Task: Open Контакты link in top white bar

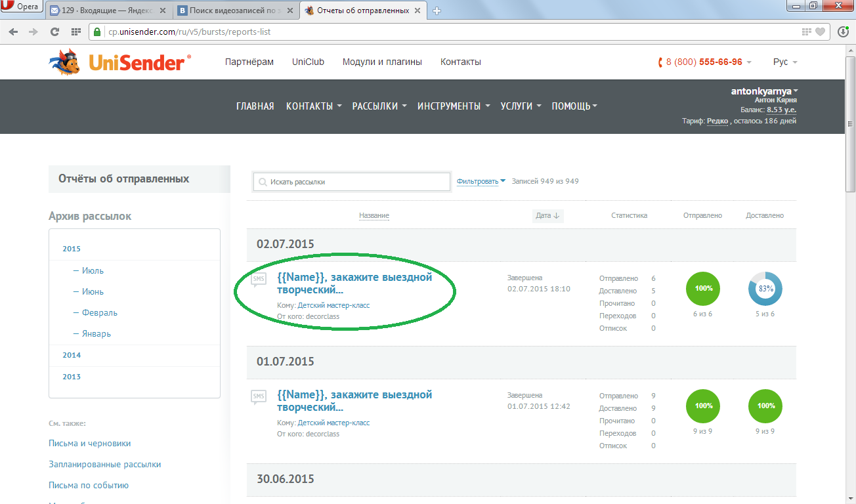Action: tap(461, 62)
